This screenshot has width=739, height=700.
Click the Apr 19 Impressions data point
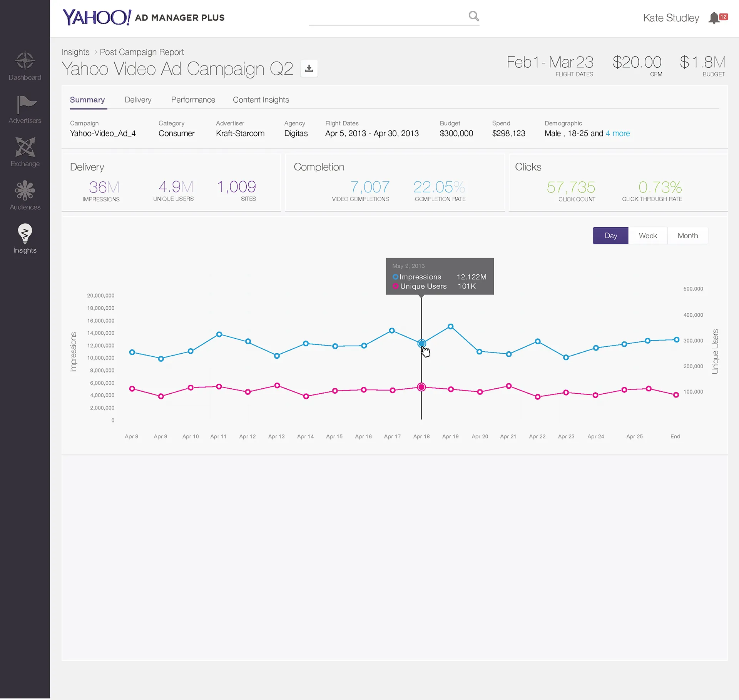[450, 326]
